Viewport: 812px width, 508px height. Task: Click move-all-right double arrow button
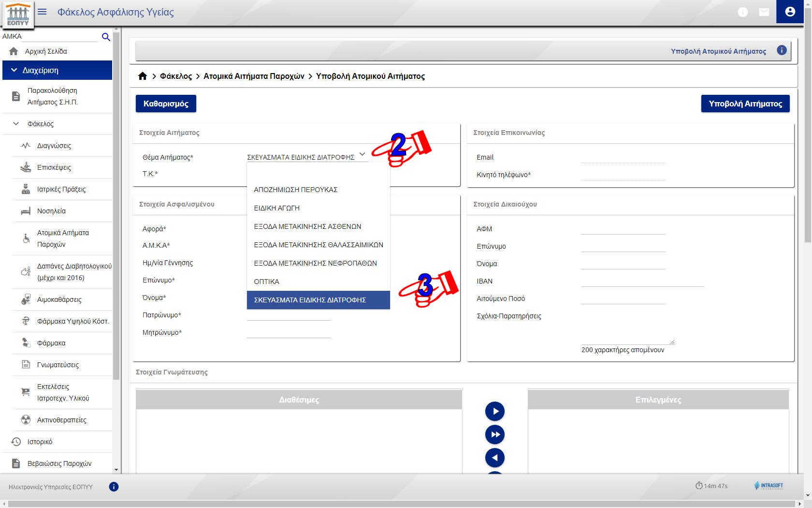pos(494,434)
